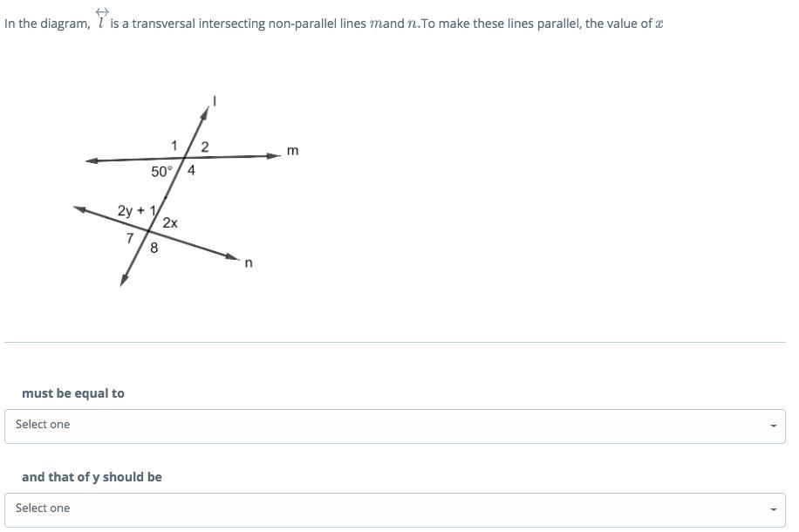Click the arrow on the x-value dropdown
This screenshot has height=532, width=799.
773,426
